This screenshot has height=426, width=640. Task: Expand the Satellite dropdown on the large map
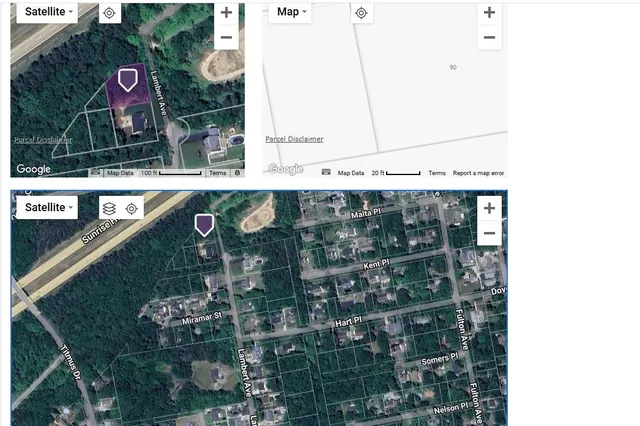[47, 207]
